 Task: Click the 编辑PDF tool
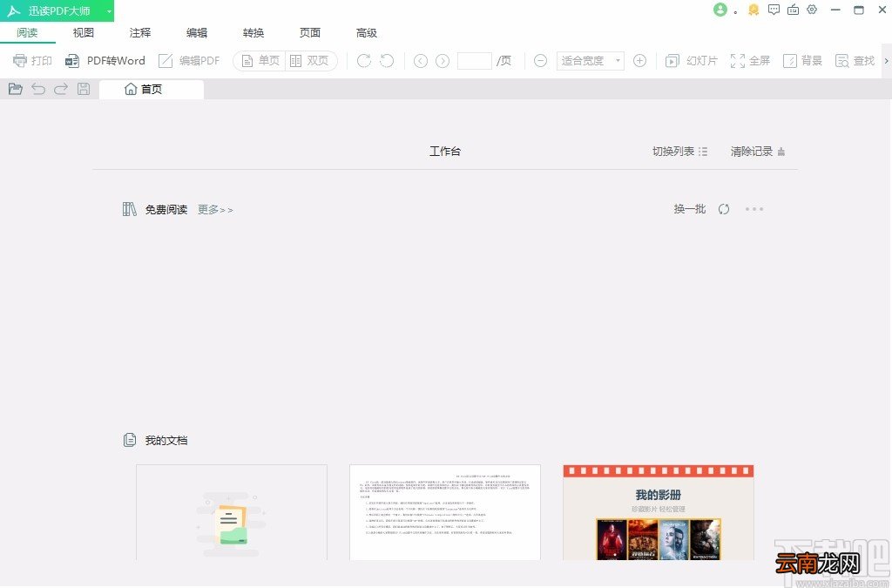(x=189, y=60)
